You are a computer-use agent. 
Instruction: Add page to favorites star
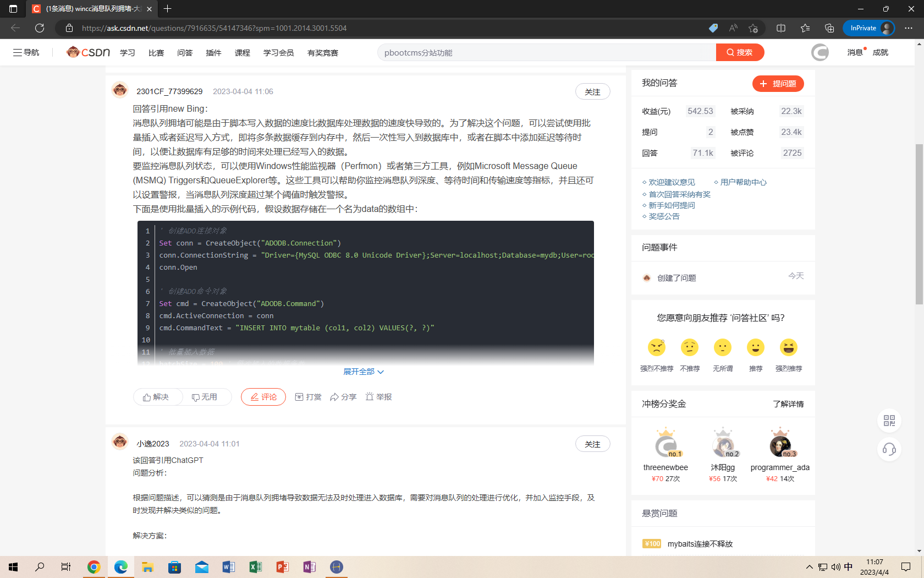[754, 28]
